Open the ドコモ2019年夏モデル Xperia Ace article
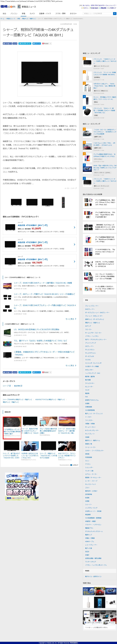 click(100, 251)
